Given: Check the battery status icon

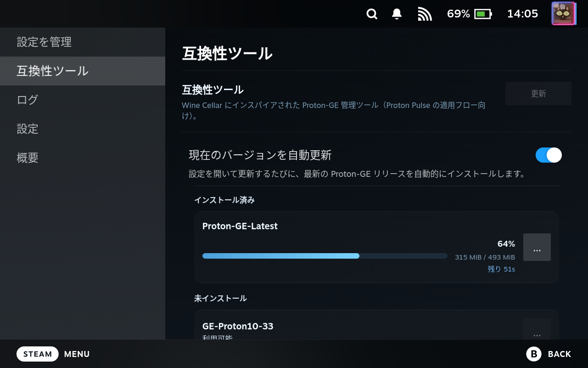Looking at the screenshot, I should click(x=483, y=14).
